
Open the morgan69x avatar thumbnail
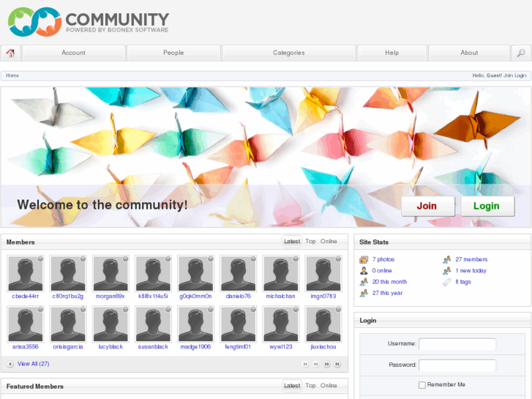click(x=110, y=273)
